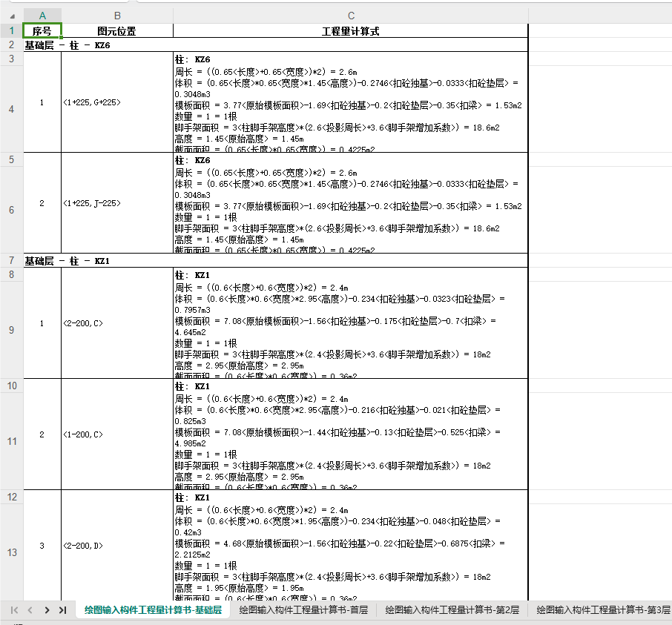Screen dimensions: 672x625
Task: Switch to the 绘图输入构件工程量计算书-首层 sheet
Action: [303, 610]
